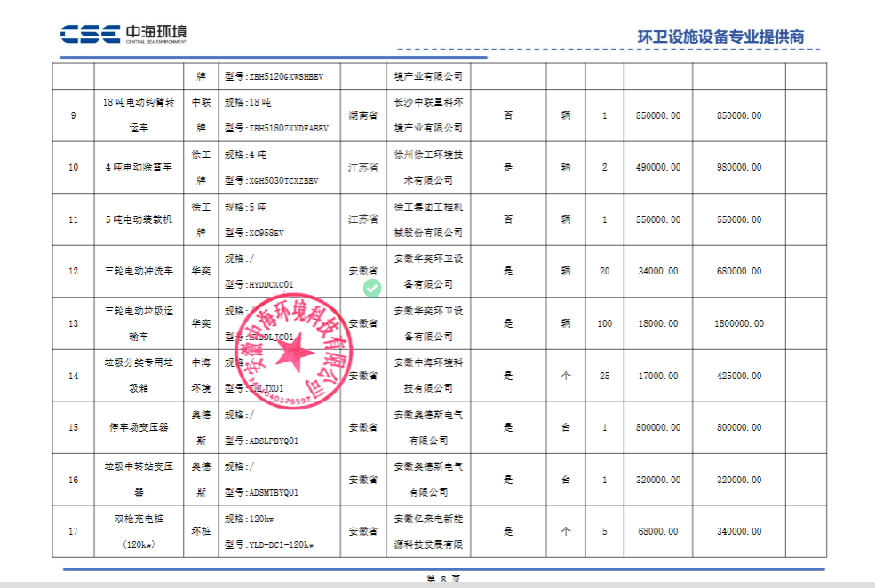
Task: Click the total price 1800000.00
Action: [x=738, y=323]
